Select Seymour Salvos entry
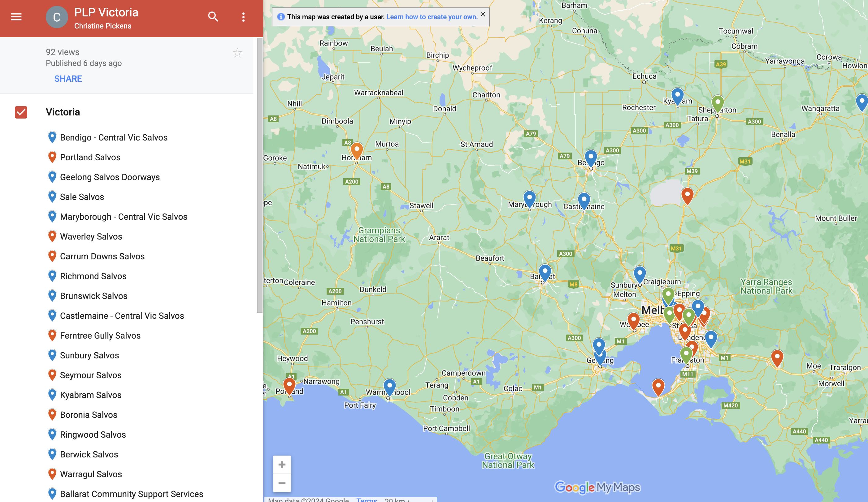 pyautogui.click(x=91, y=375)
